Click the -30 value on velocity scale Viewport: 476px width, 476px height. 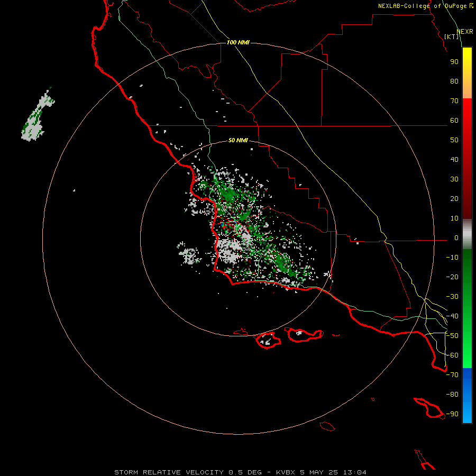click(452, 297)
